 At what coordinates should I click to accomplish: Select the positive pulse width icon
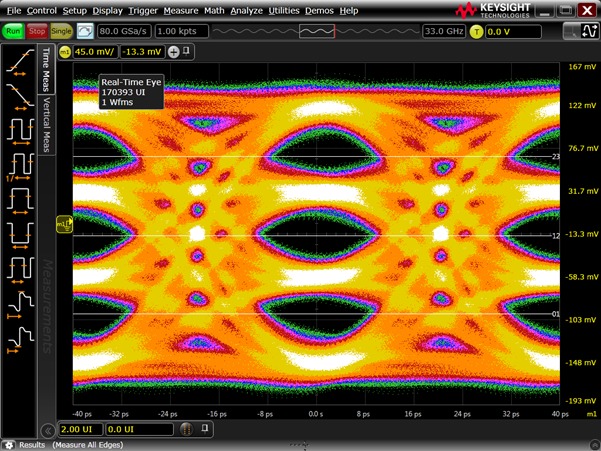click(x=20, y=199)
